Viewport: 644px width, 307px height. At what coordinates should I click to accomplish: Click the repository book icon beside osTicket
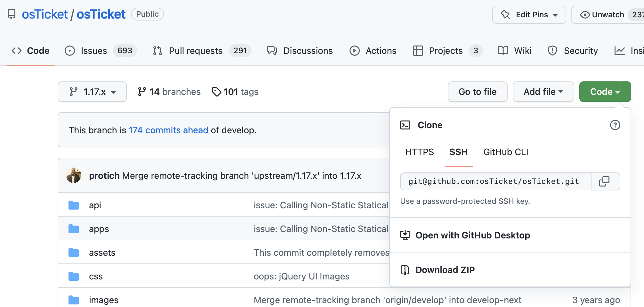pos(11,14)
